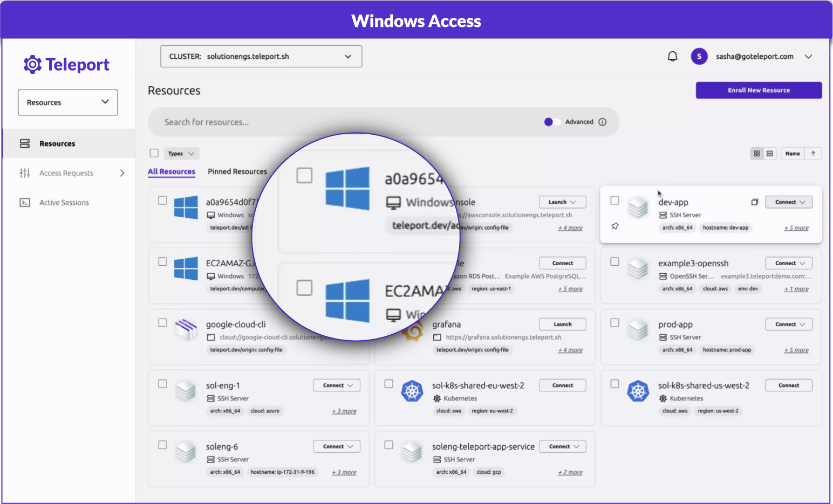Click Enroll New Resource button
Viewport: 833px width, 504px height.
point(759,90)
